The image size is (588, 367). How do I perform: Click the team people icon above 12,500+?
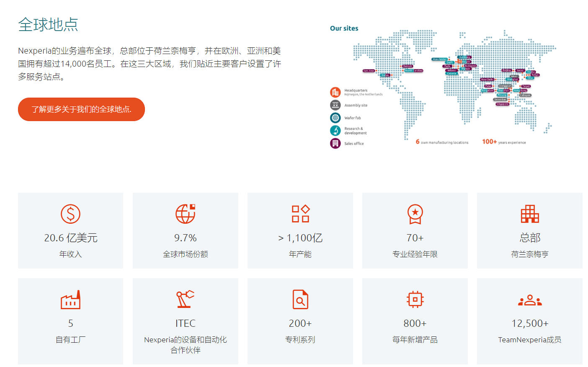(x=529, y=300)
